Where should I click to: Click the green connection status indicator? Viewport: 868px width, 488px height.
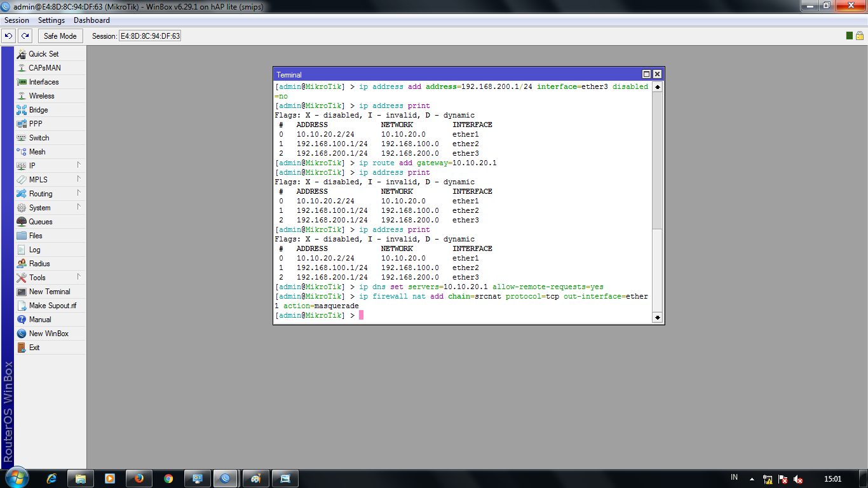[850, 36]
